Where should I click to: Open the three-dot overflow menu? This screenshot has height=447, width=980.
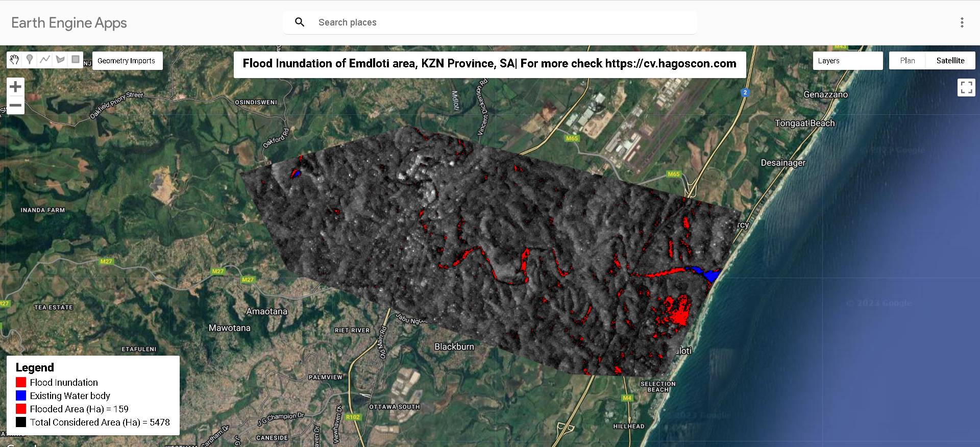(962, 22)
